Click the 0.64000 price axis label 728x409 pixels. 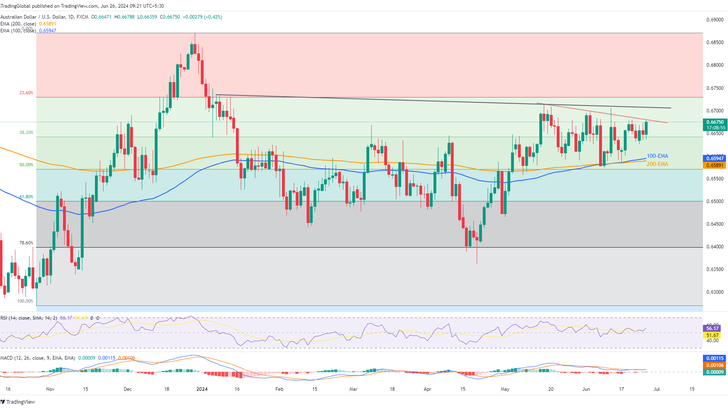click(715, 247)
